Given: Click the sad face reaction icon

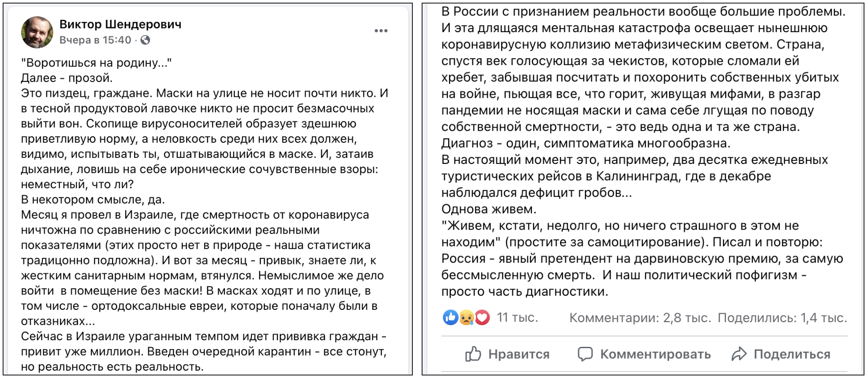Looking at the screenshot, I should (x=466, y=317).
